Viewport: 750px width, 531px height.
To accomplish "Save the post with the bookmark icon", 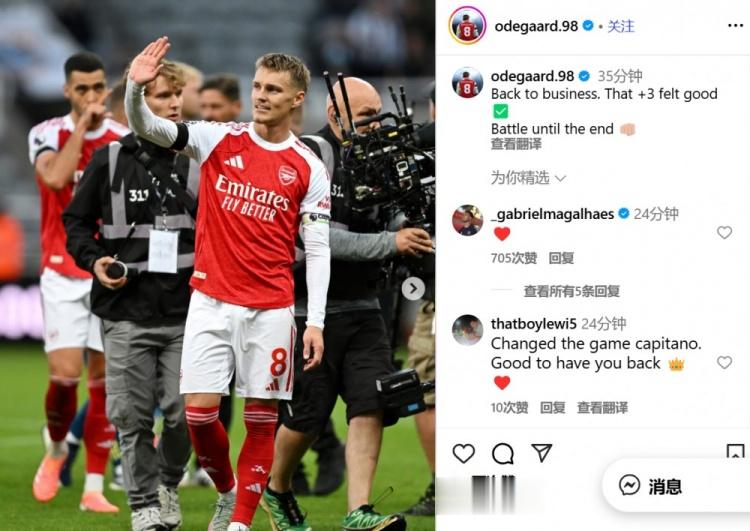I will (735, 451).
